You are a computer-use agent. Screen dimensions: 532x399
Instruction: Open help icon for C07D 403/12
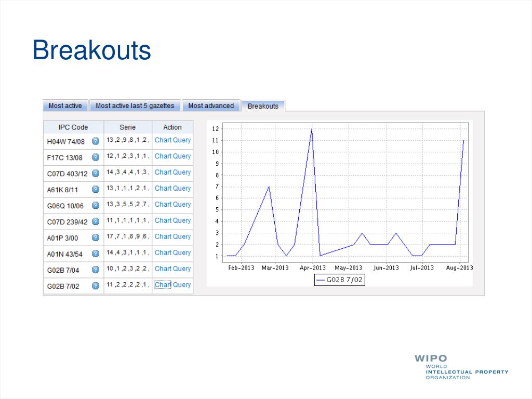tap(96, 174)
